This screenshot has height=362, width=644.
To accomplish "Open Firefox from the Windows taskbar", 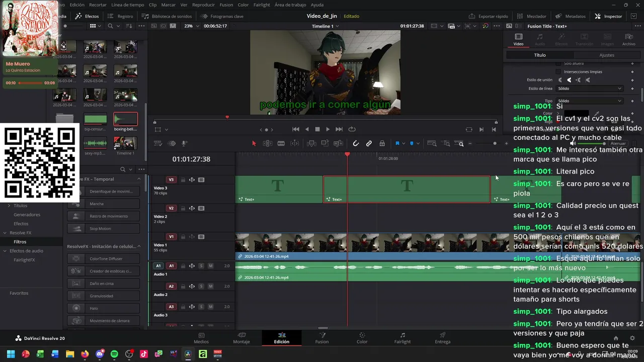I will coord(85,354).
